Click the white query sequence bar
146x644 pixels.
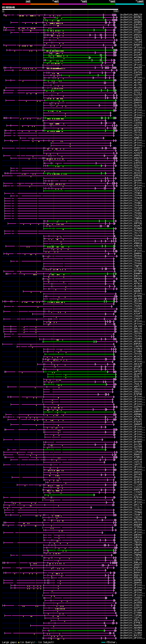tap(60, 10)
